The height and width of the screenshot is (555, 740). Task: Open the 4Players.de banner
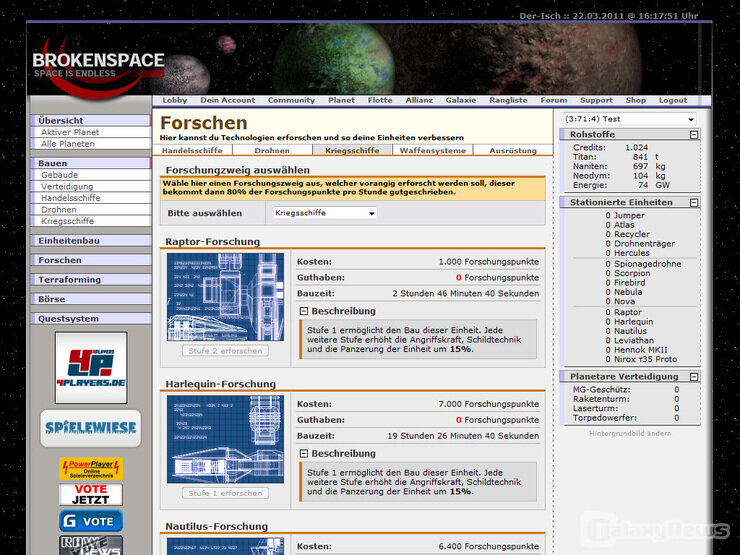point(91,368)
